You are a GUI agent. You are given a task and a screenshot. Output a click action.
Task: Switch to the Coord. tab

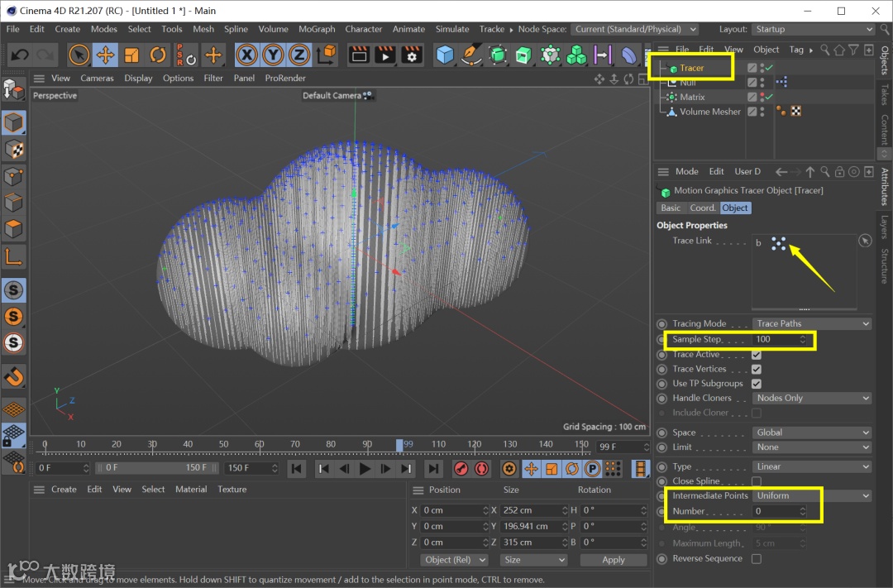(702, 208)
